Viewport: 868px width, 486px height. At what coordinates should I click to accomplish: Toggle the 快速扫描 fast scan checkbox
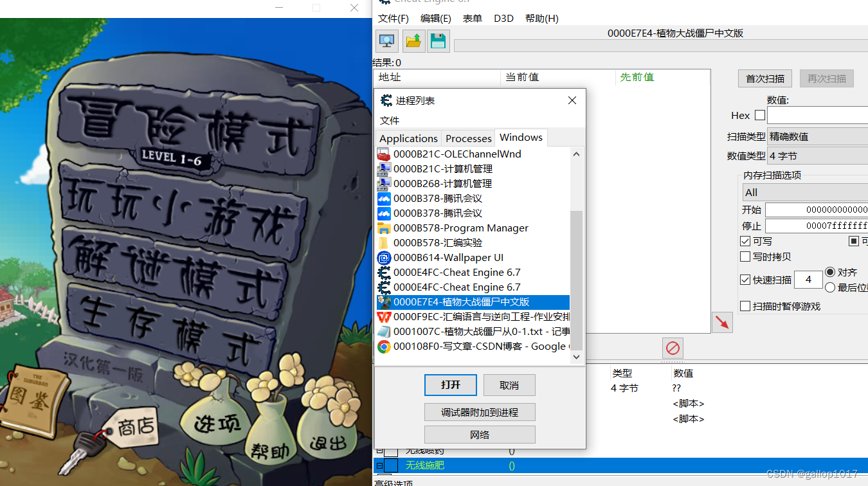pos(745,280)
